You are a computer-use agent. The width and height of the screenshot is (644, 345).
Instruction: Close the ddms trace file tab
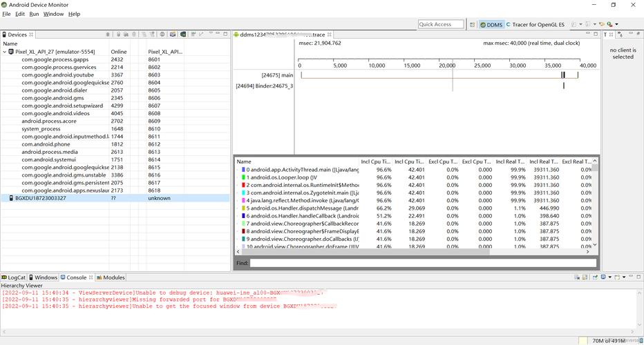(x=330, y=34)
